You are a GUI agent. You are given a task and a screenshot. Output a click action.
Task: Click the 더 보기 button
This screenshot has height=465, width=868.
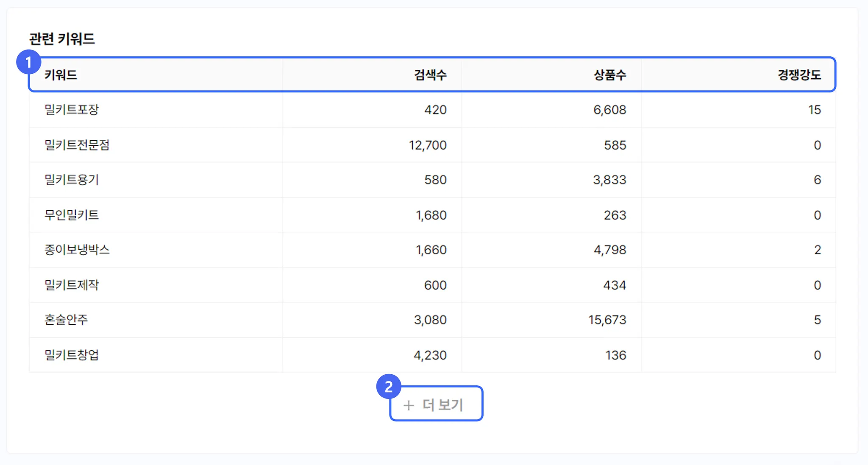tap(436, 404)
